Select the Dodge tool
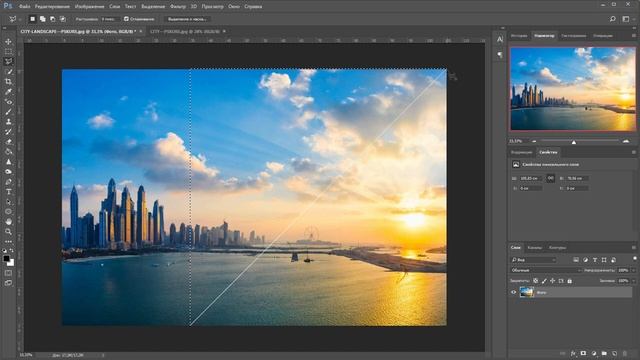This screenshot has height=360, width=640. 8,172
